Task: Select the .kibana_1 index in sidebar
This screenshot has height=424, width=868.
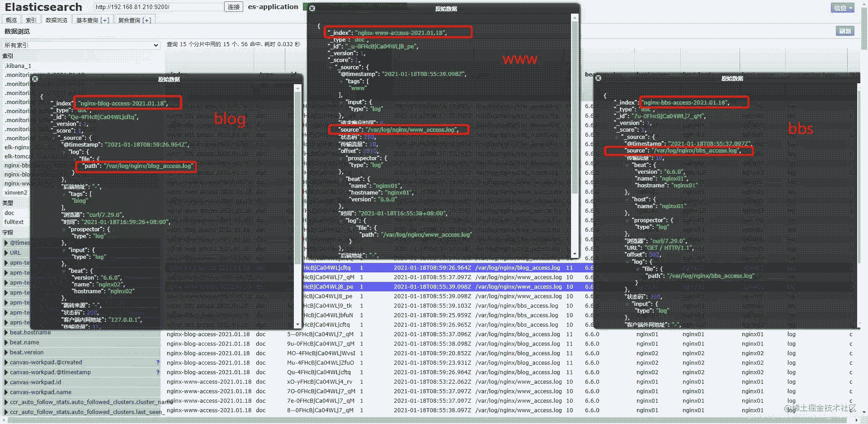Action: point(18,66)
